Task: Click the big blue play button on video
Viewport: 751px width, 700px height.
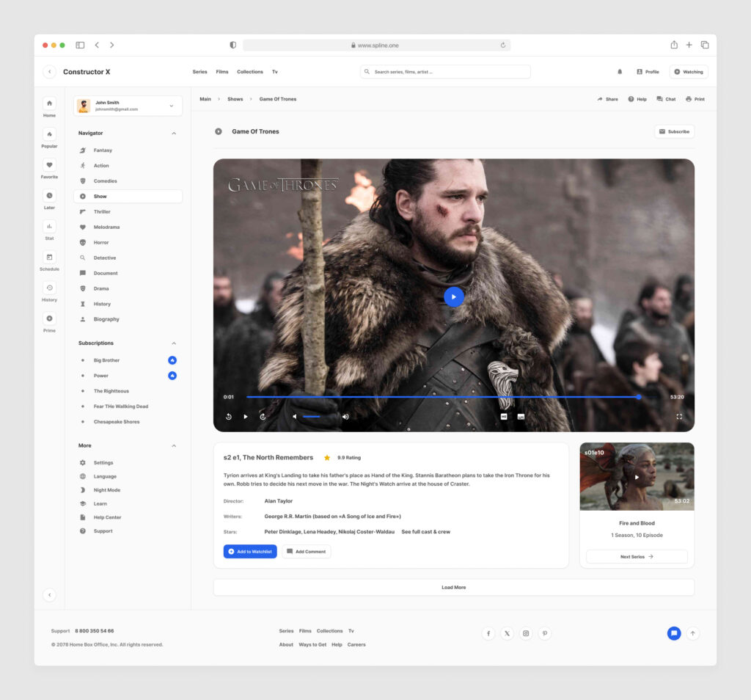Action: pyautogui.click(x=453, y=296)
